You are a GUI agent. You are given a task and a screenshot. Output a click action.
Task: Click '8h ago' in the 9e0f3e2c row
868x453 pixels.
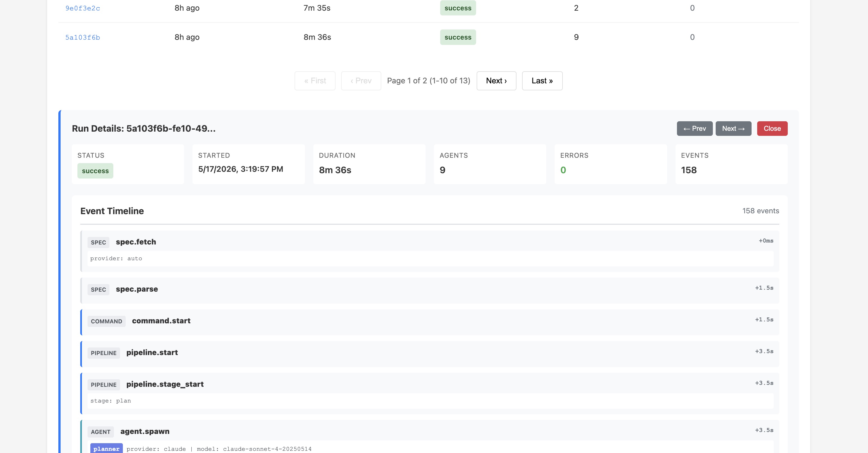click(x=187, y=8)
